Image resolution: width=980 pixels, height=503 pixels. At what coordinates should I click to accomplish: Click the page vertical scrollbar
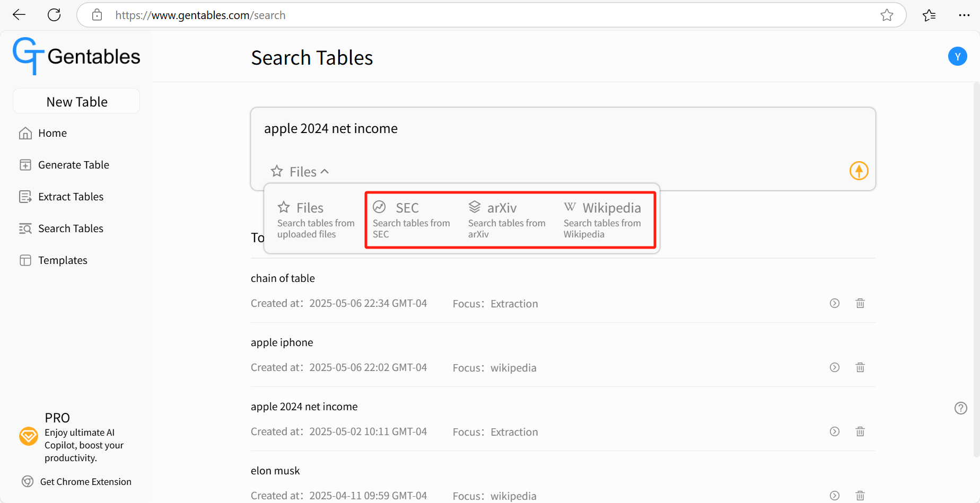click(976, 269)
